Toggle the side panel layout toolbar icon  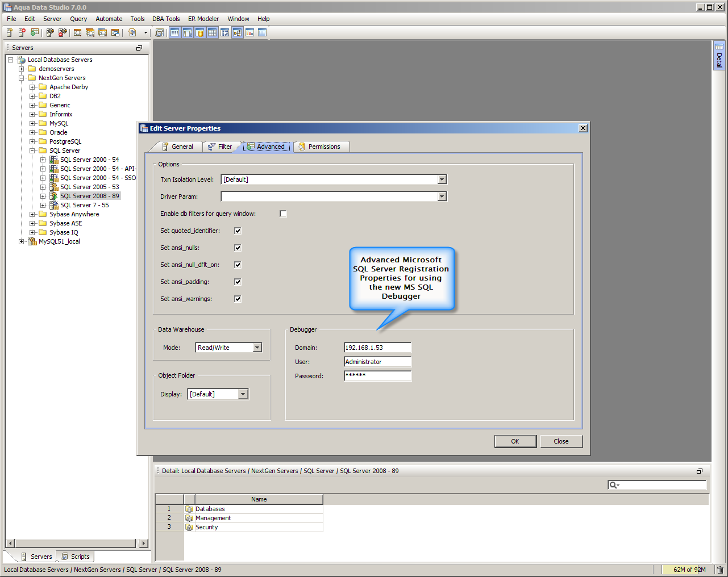[187, 32]
